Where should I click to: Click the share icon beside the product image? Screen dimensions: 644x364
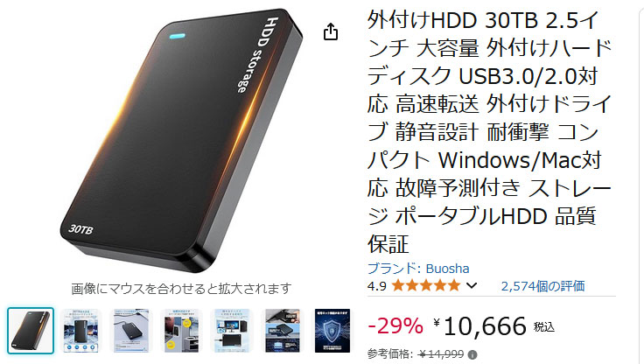[x=331, y=31]
